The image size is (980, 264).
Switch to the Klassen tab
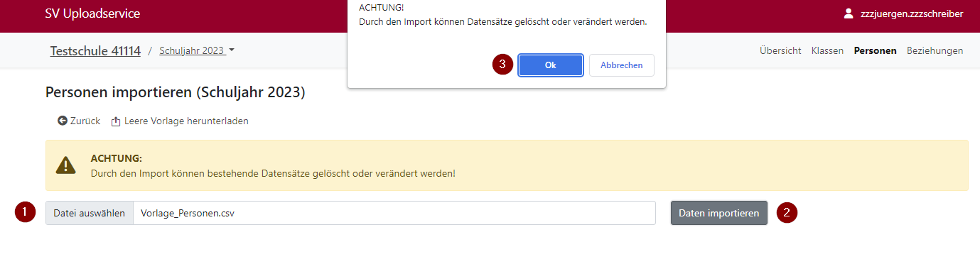point(827,51)
